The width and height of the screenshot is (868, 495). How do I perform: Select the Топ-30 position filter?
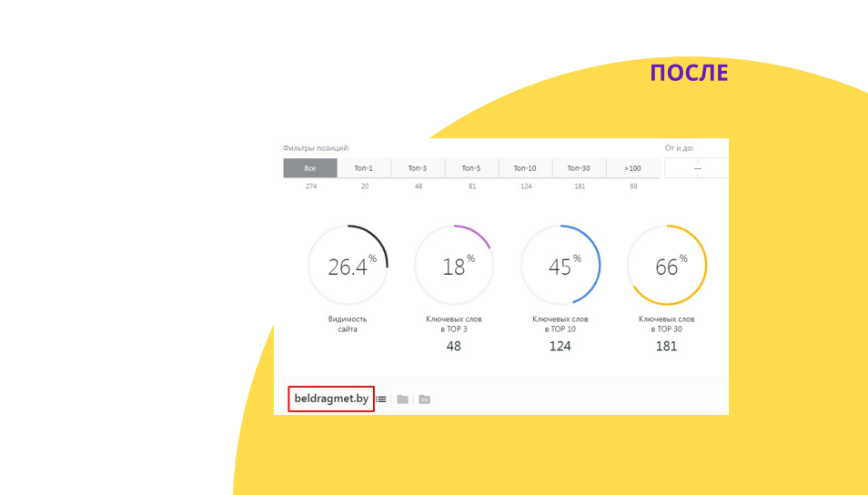click(x=579, y=168)
